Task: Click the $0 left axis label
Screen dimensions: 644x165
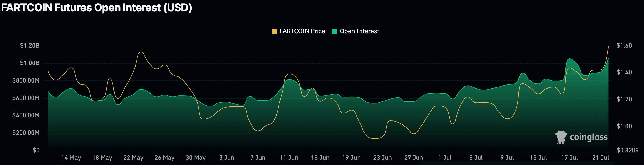Action: [x=36, y=150]
